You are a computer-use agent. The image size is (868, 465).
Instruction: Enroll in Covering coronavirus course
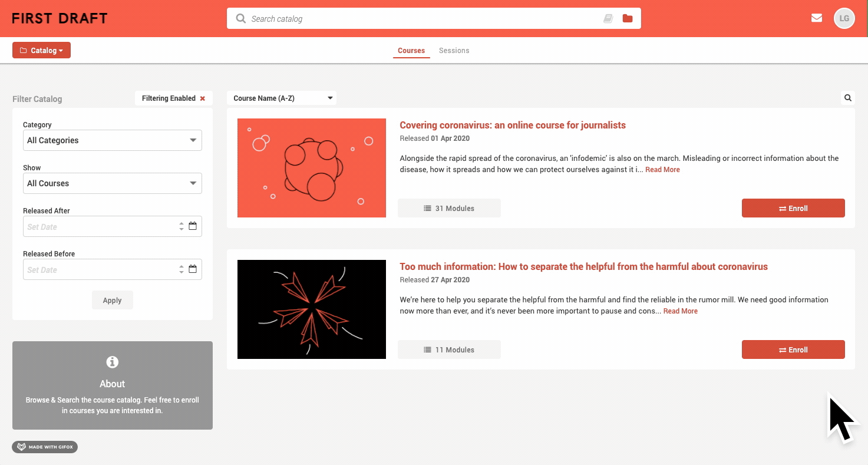793,208
